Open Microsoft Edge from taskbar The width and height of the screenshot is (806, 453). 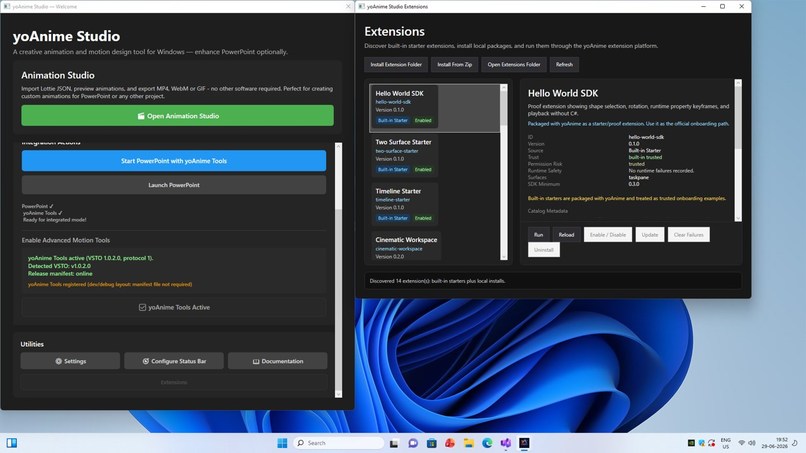coord(487,443)
